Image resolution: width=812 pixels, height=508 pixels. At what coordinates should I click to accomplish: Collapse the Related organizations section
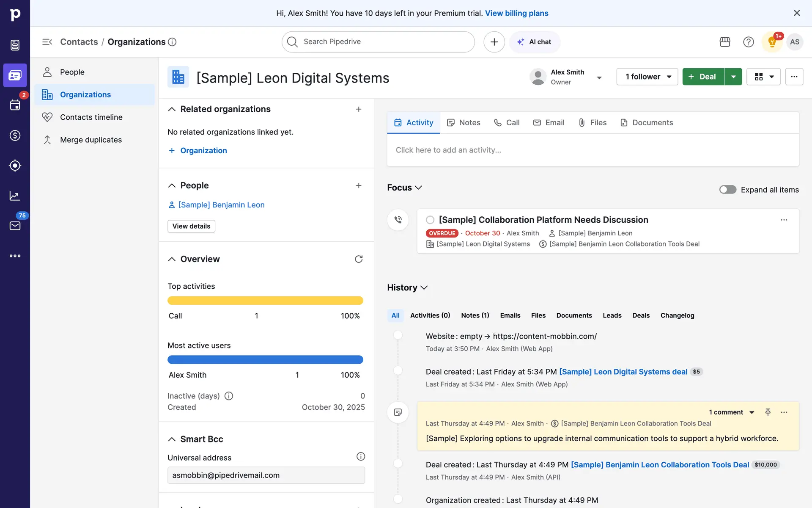click(x=172, y=109)
